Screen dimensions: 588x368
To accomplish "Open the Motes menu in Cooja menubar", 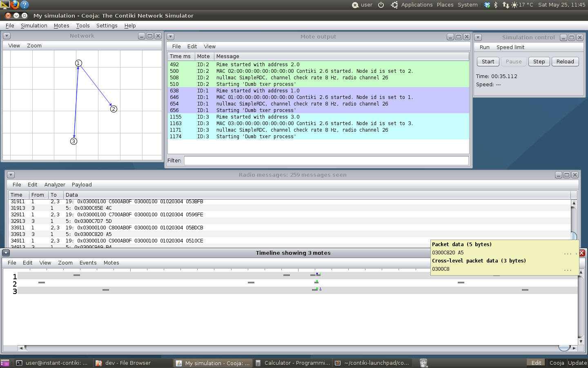I will coord(61,25).
